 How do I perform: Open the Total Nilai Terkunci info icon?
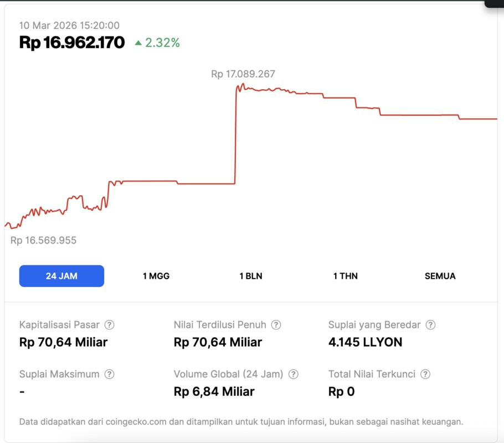tap(425, 374)
